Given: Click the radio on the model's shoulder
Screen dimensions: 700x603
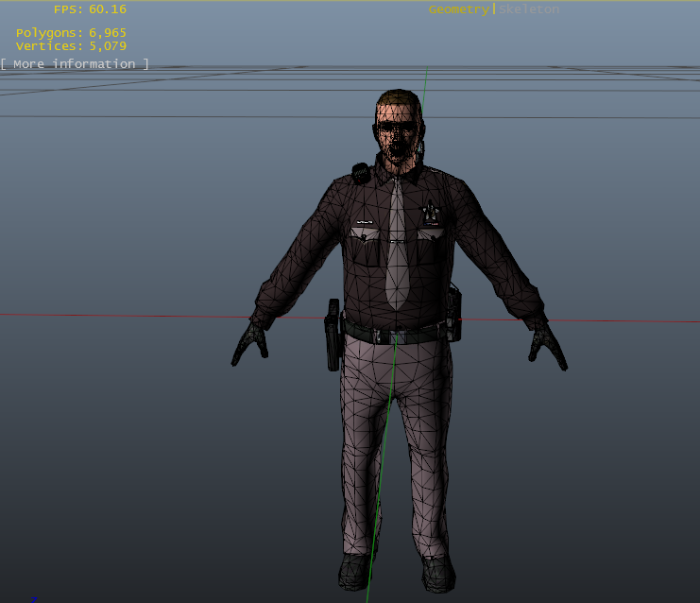Looking at the screenshot, I should click(x=361, y=173).
